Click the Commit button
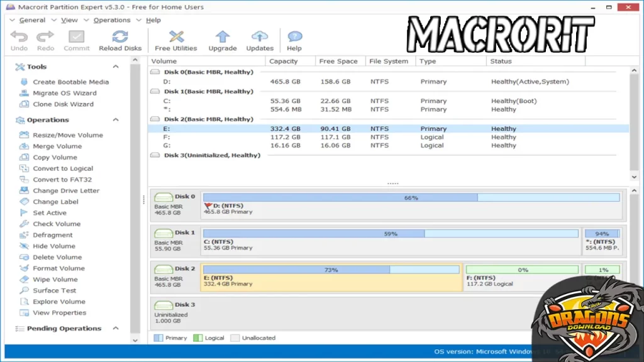 [x=77, y=40]
